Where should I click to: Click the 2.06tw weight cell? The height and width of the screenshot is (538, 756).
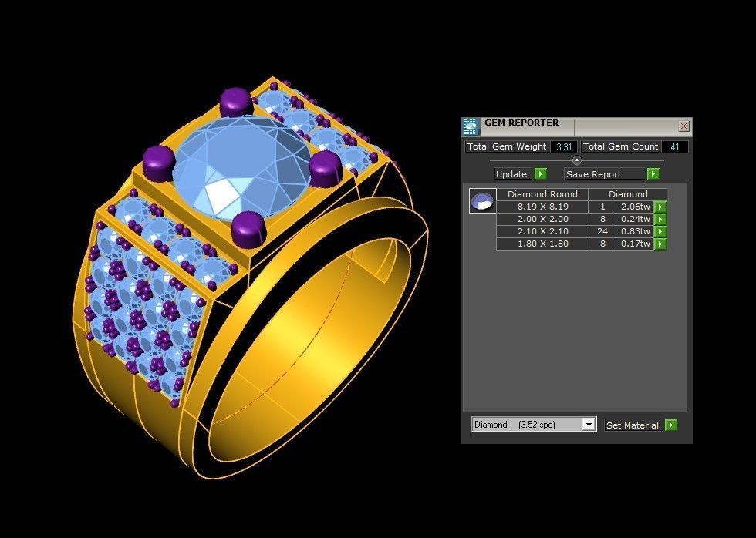(x=635, y=207)
